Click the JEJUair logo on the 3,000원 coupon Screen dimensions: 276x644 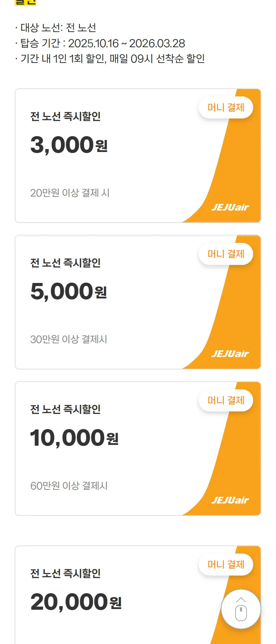click(230, 207)
